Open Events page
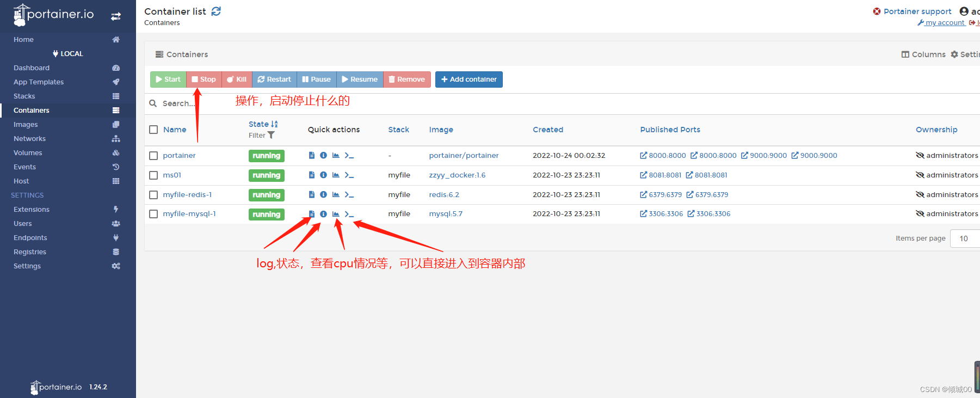This screenshot has height=398, width=980. (67, 167)
